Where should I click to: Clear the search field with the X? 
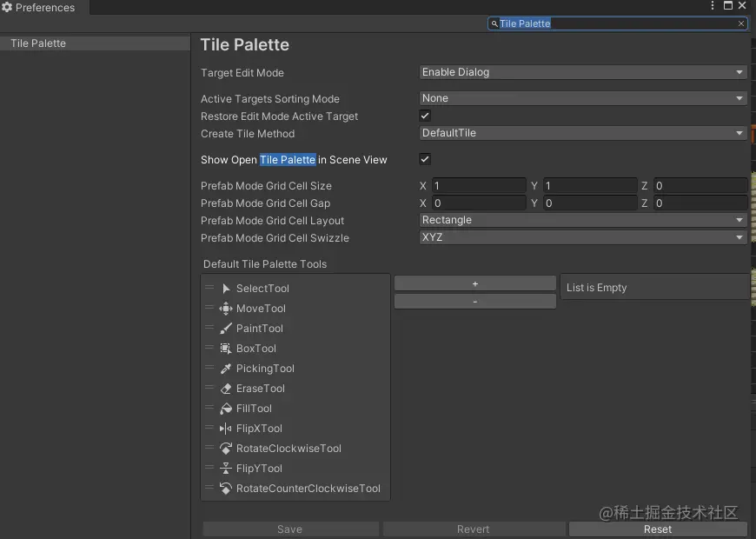click(741, 23)
